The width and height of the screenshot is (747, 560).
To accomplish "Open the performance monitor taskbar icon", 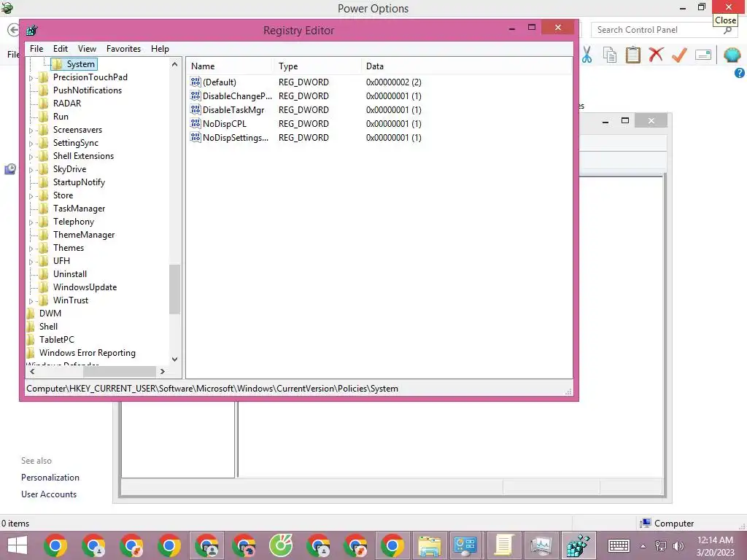I will point(541,545).
